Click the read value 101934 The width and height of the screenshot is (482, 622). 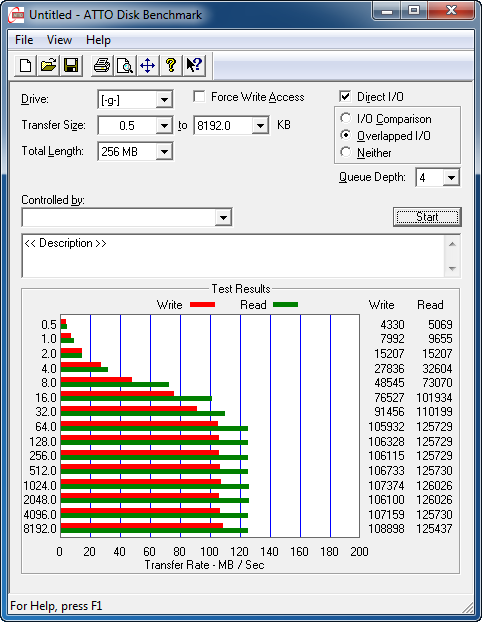coord(434,397)
